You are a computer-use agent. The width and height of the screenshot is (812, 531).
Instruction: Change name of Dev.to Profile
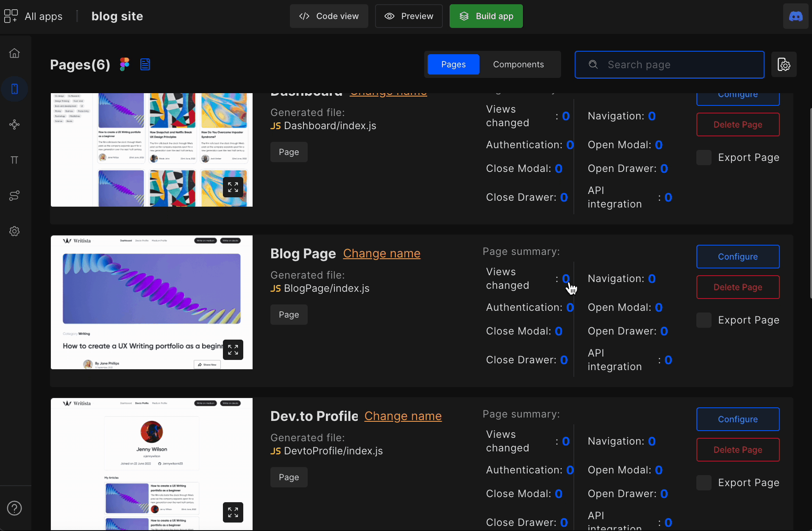point(403,416)
